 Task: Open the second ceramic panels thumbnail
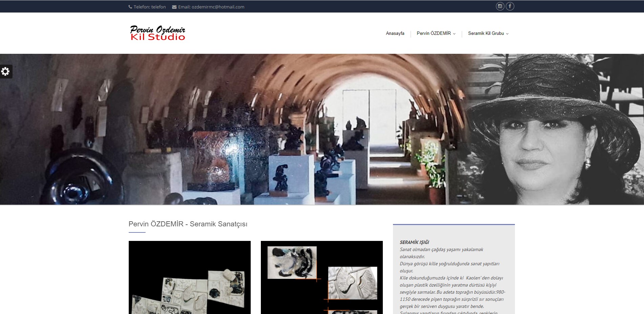(x=322, y=277)
